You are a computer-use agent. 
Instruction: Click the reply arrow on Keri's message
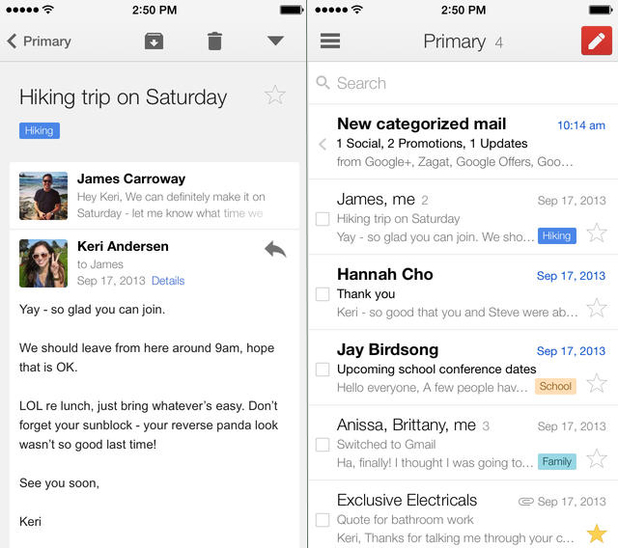(275, 249)
